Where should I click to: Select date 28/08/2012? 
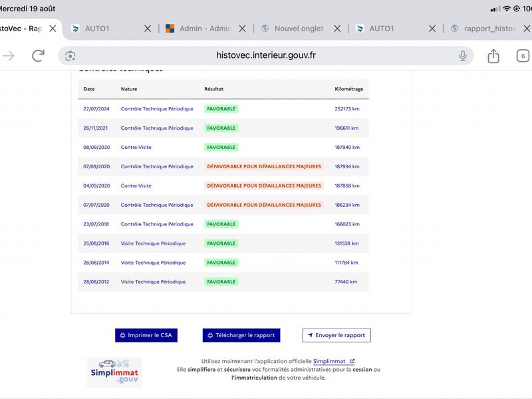[96, 282]
